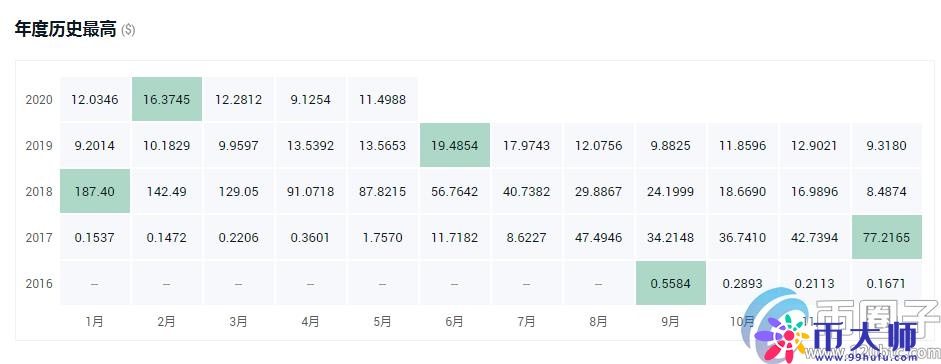Screen dimensions: 941x364
Task: Click the 2019 year row label
Action: [39, 146]
